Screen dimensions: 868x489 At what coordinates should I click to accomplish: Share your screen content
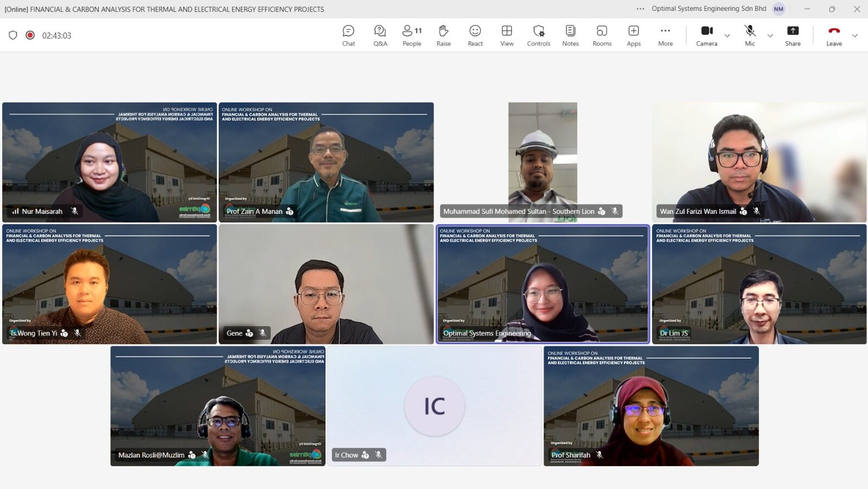point(793,36)
